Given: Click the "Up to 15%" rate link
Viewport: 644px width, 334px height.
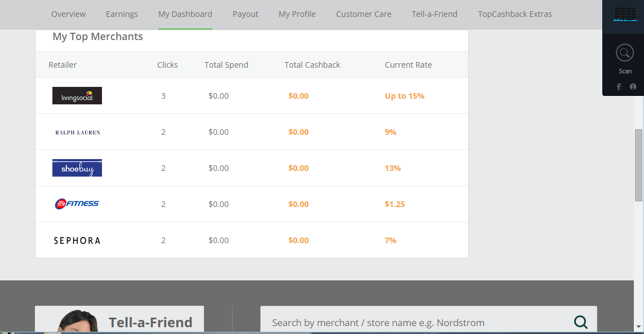Looking at the screenshot, I should [x=404, y=96].
